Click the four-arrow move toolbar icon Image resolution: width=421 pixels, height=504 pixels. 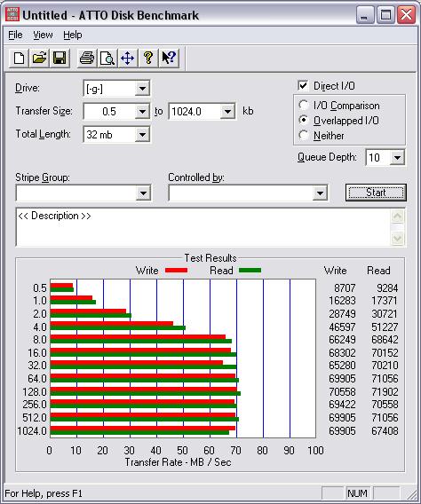(128, 59)
